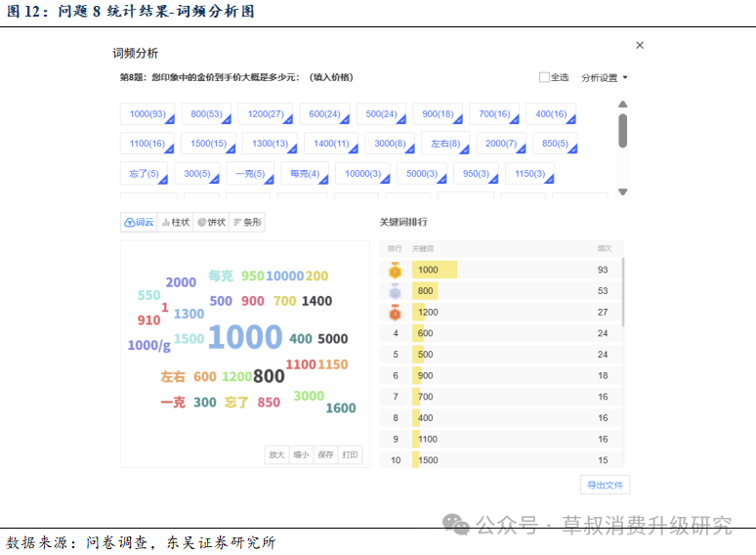The width and height of the screenshot is (756, 555).
Task: Click the rank 7 keyword 700 row
Action: tap(501, 397)
